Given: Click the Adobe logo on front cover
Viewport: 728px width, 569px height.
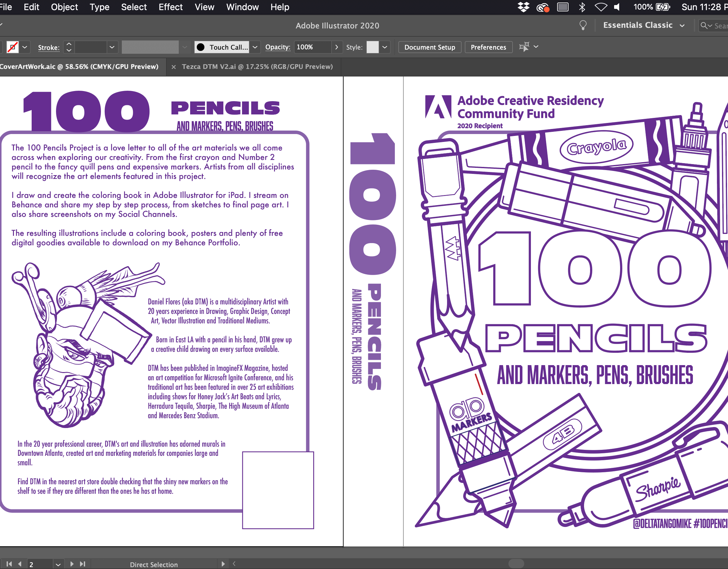Looking at the screenshot, I should pos(438,107).
